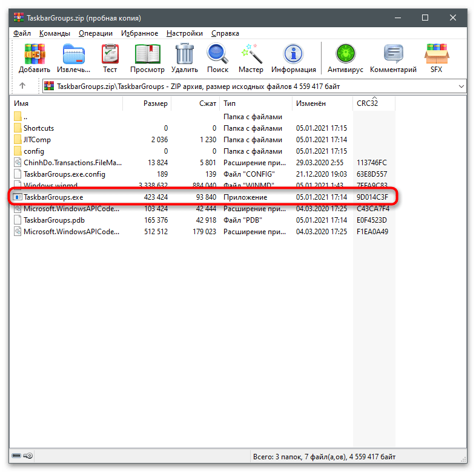
Task: Sort by the Имя column header
Action: (x=66, y=103)
